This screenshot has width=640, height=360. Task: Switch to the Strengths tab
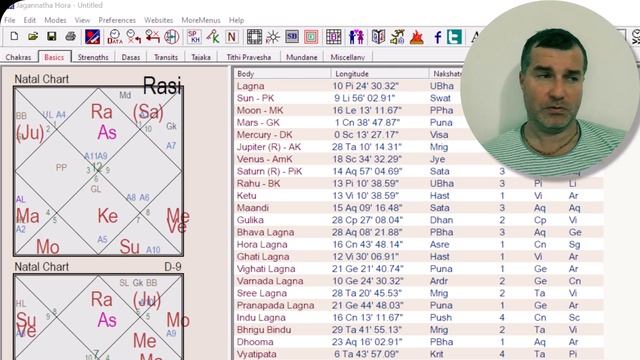coord(93,57)
